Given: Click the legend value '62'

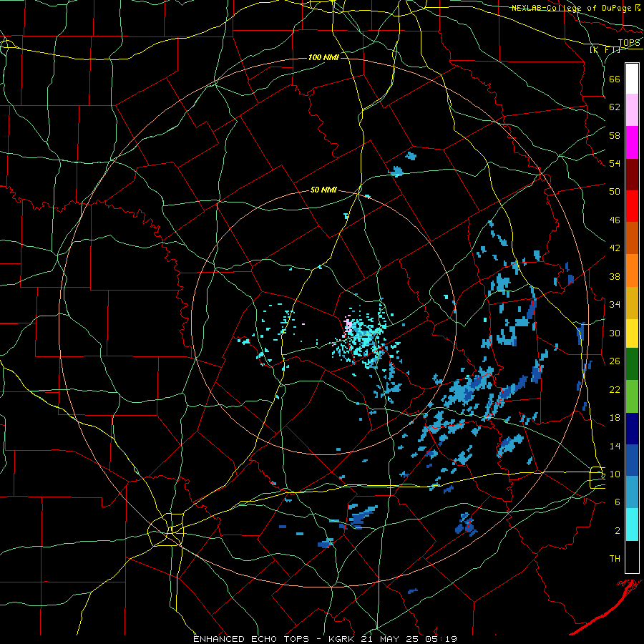Looking at the screenshot, I should tap(615, 107).
